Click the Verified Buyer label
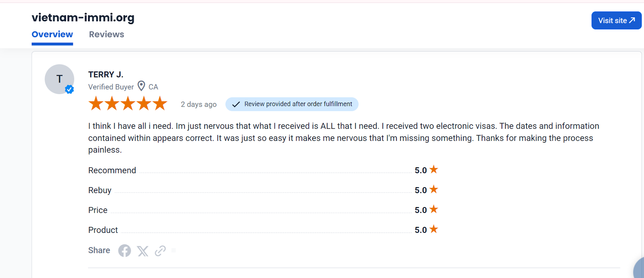This screenshot has width=644, height=278. coord(111,87)
